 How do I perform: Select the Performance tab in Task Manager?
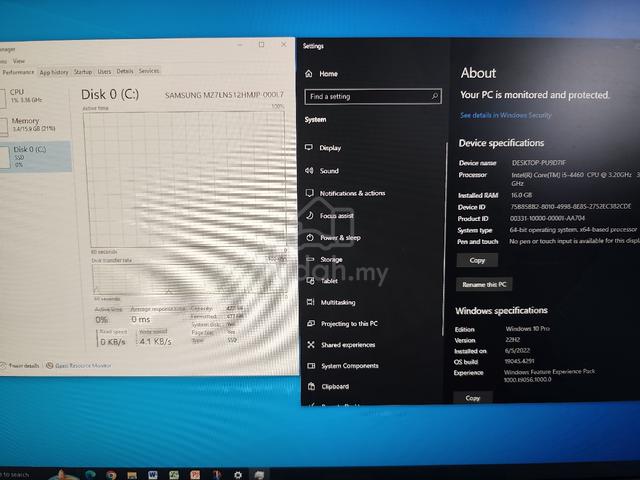(x=18, y=72)
